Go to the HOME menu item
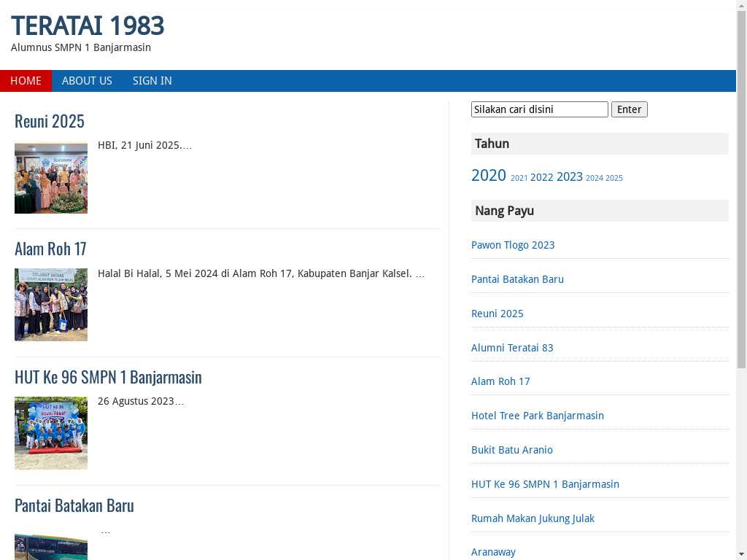747x560 pixels. 26,81
